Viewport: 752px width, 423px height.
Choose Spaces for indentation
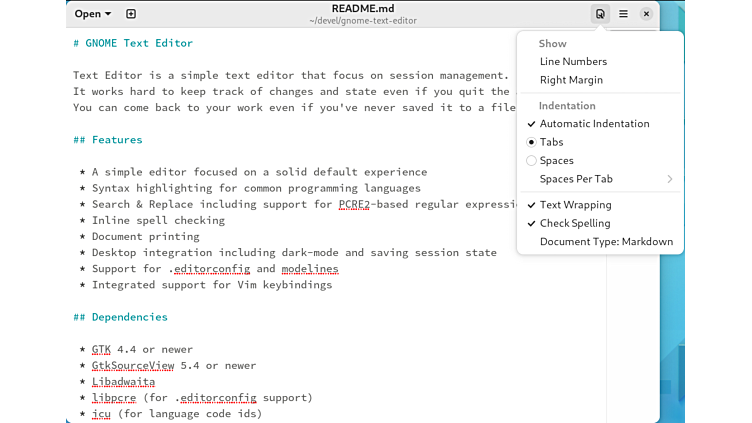pyautogui.click(x=556, y=160)
